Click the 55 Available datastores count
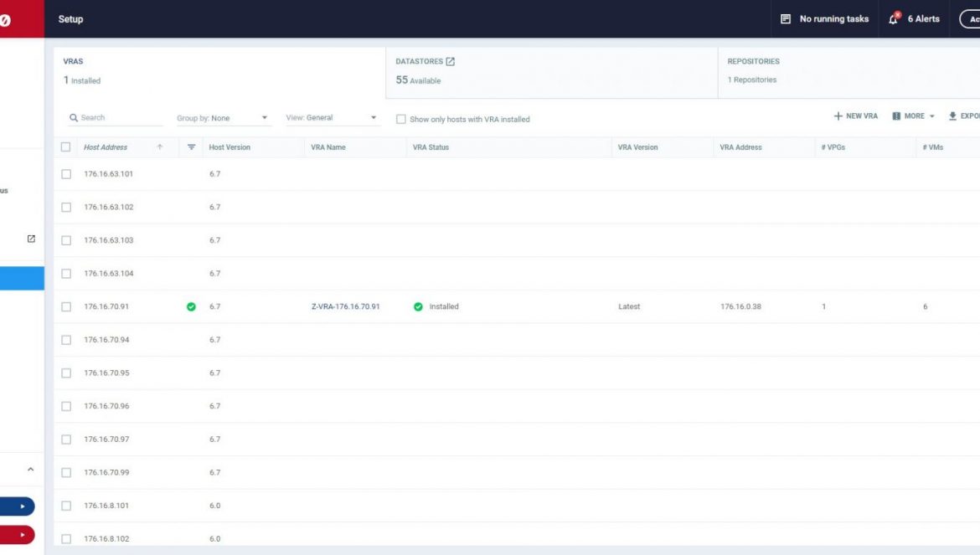The image size is (980, 555). pyautogui.click(x=418, y=80)
